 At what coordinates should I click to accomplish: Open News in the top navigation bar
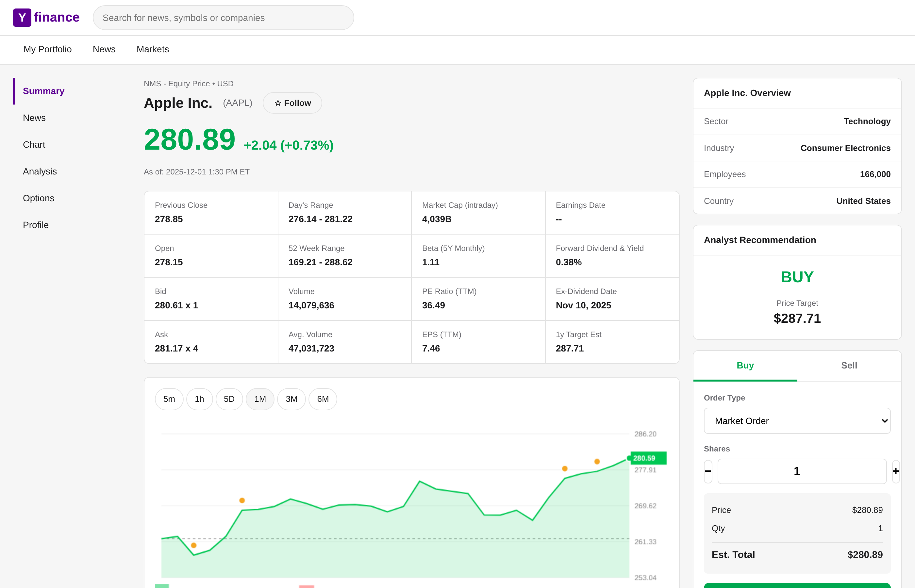pyautogui.click(x=104, y=49)
